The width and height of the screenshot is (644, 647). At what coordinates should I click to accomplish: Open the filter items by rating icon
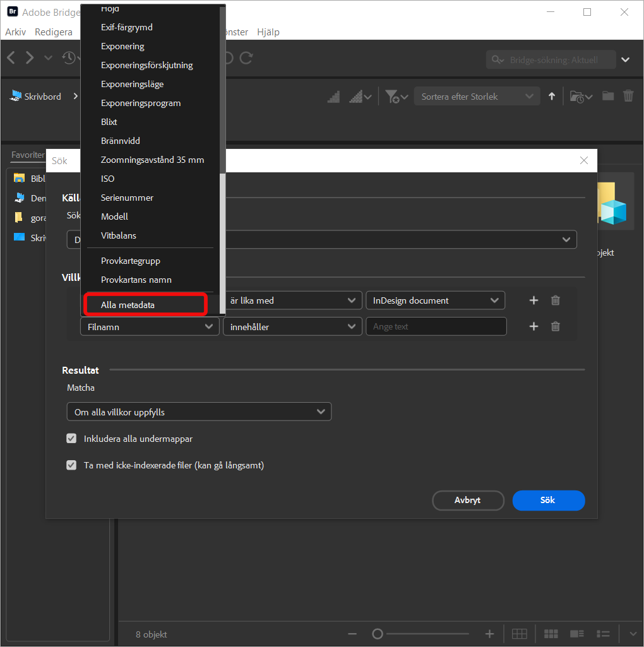[x=391, y=97]
